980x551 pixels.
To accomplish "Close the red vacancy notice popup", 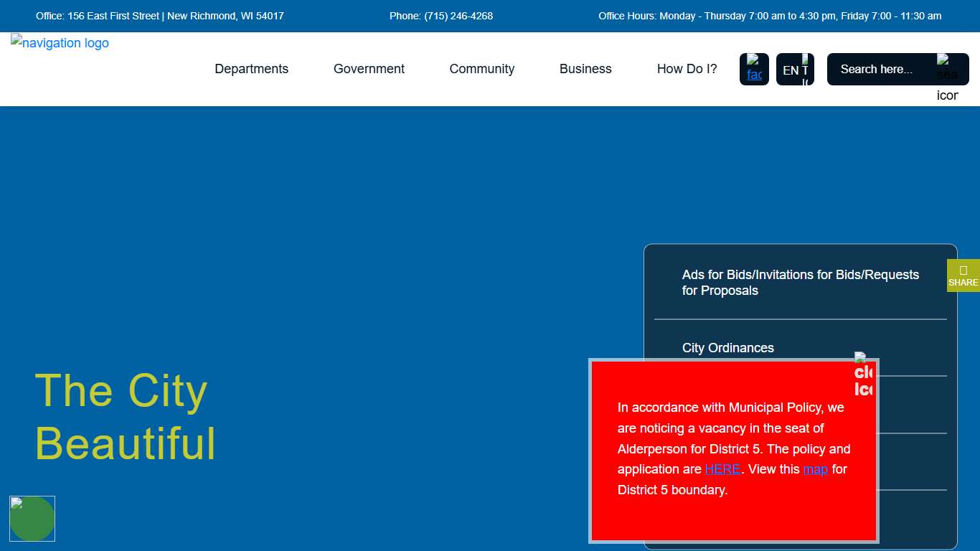I will (863, 374).
